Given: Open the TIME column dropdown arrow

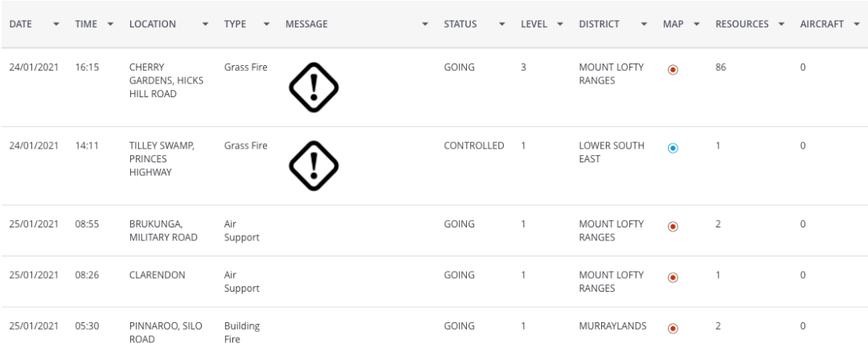Looking at the screenshot, I should pyautogui.click(x=110, y=24).
